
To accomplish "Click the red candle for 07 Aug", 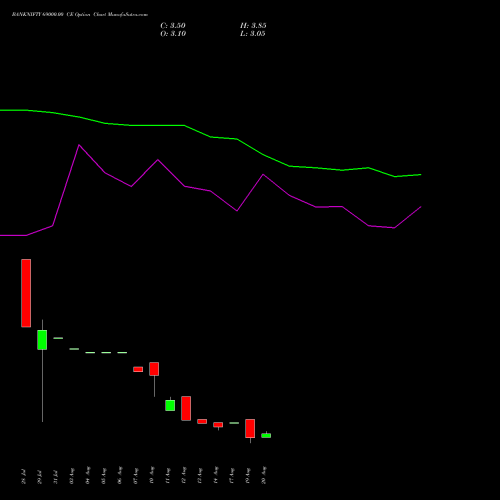I will [x=138, y=369].
